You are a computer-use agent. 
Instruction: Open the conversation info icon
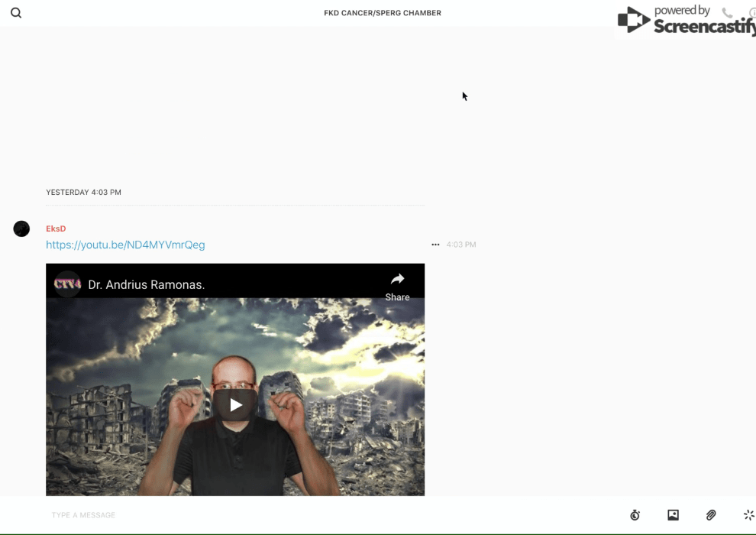click(751, 13)
